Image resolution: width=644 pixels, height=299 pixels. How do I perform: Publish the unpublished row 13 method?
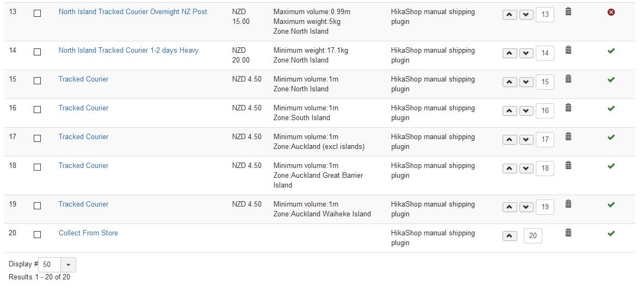point(611,12)
